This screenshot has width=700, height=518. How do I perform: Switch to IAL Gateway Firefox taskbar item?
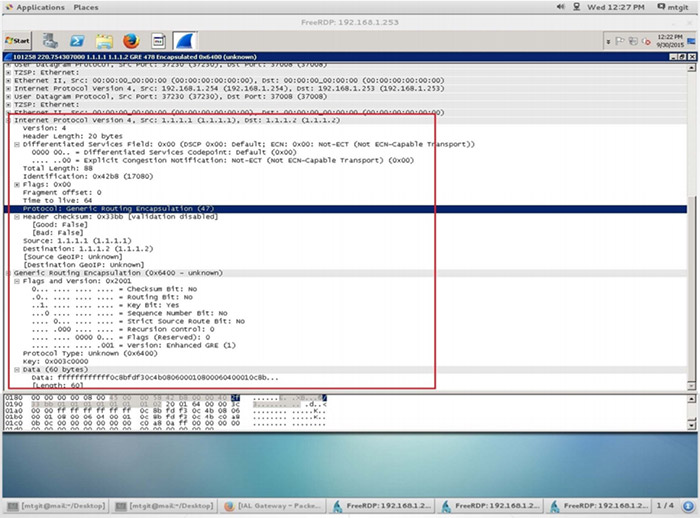[273, 506]
